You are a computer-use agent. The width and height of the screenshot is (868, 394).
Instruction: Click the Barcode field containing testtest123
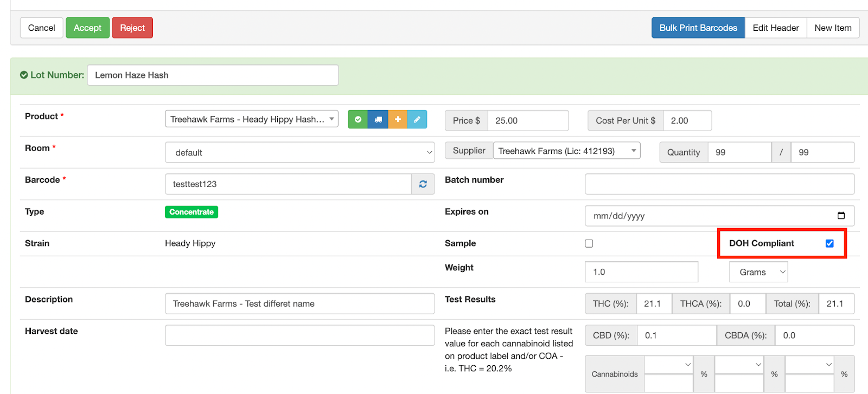click(288, 184)
